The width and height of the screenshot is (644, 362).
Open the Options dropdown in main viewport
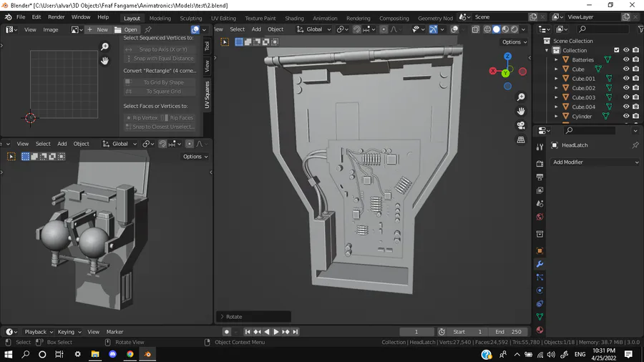tap(514, 42)
